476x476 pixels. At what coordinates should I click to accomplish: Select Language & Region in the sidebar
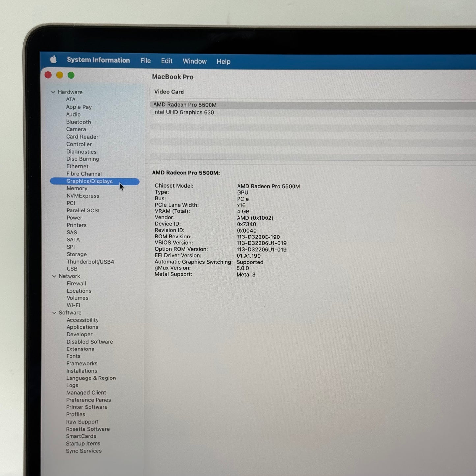click(x=91, y=378)
